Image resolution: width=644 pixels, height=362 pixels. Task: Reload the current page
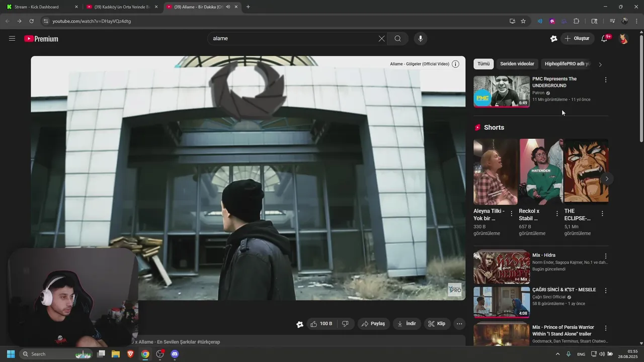(x=31, y=21)
